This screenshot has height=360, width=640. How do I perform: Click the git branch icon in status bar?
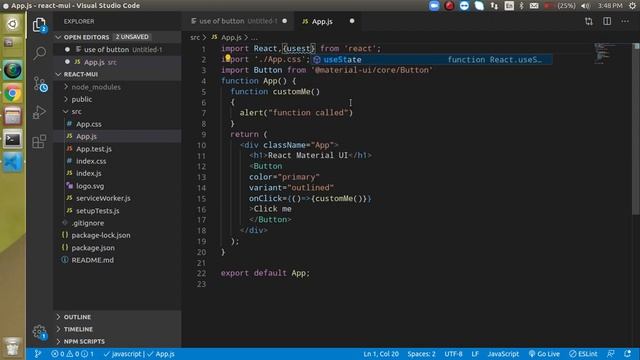click(37, 354)
